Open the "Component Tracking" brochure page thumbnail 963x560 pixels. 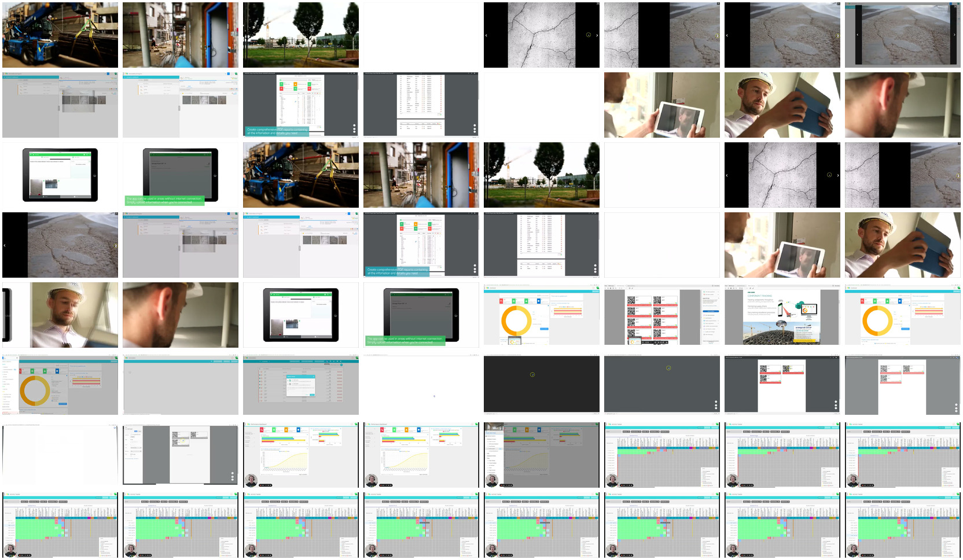pos(782,315)
